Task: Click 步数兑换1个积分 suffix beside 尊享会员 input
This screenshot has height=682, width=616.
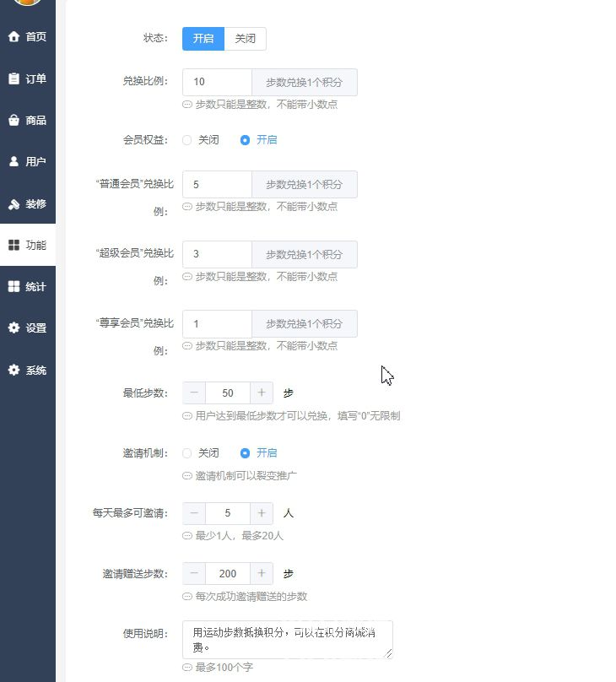Action: click(305, 324)
